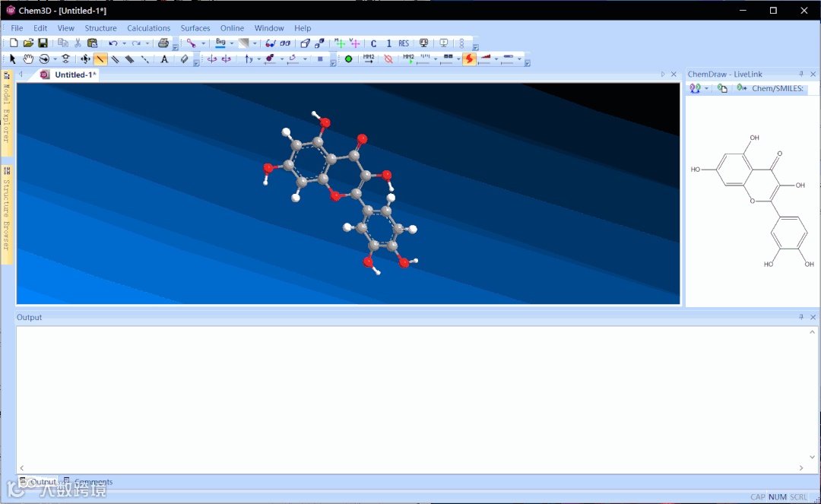
Task: Print the model with the printer icon
Action: point(163,43)
